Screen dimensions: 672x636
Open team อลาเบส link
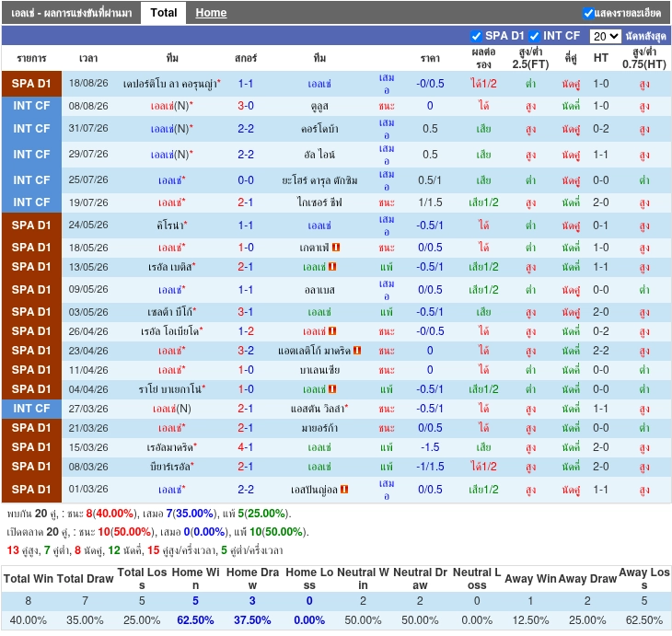pos(319,290)
